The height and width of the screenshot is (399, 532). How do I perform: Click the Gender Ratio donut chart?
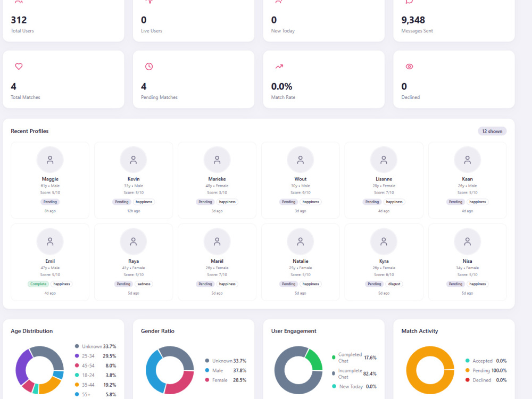(x=170, y=370)
